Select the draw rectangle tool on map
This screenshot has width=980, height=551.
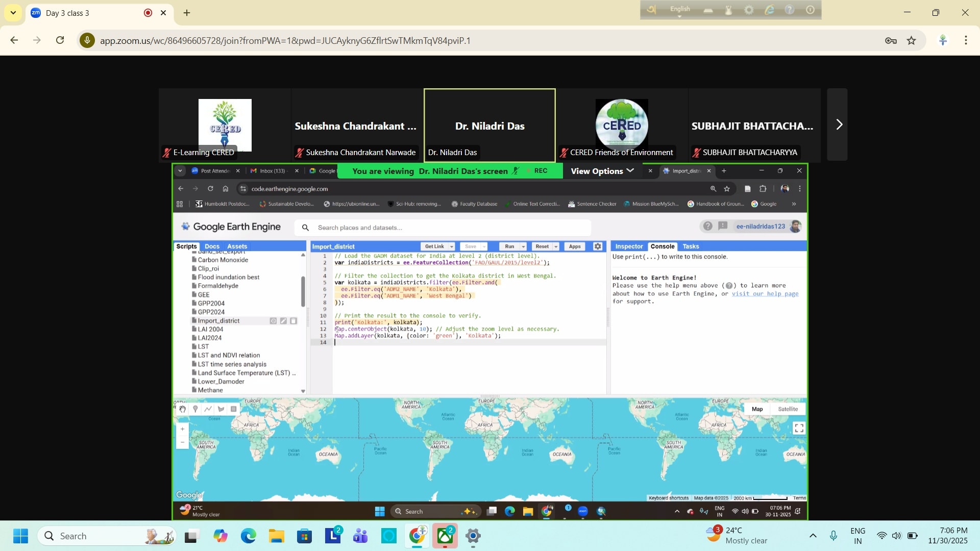234,409
